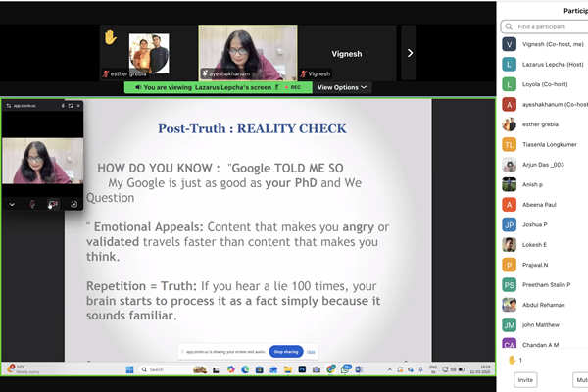Open the View Options dropdown
Viewport: 588px width, 392px height.
pyautogui.click(x=342, y=87)
